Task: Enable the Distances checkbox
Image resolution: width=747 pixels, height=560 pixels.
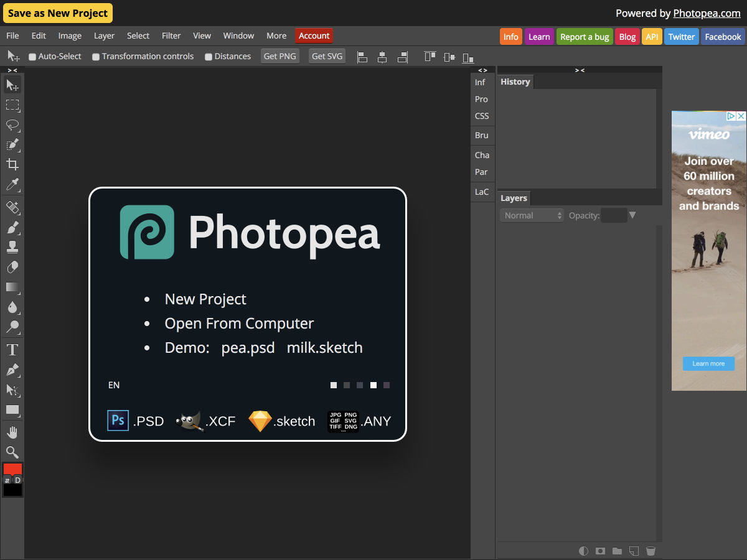Action: tap(209, 57)
